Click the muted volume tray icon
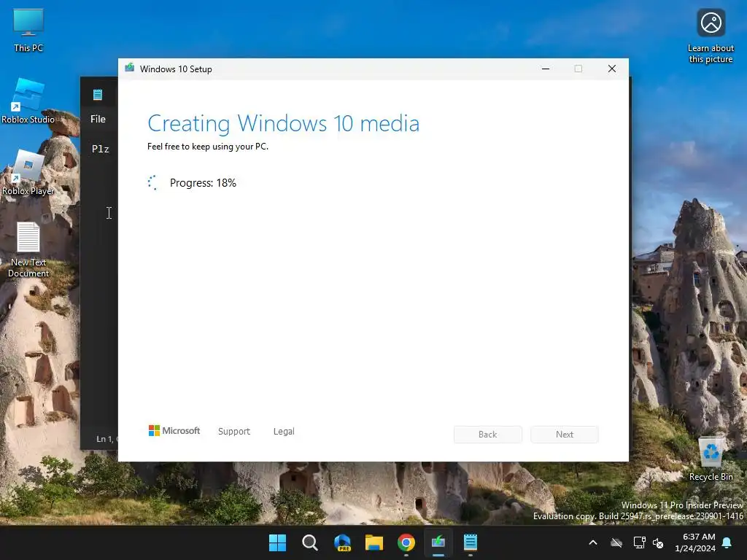747x560 pixels. tap(658, 542)
